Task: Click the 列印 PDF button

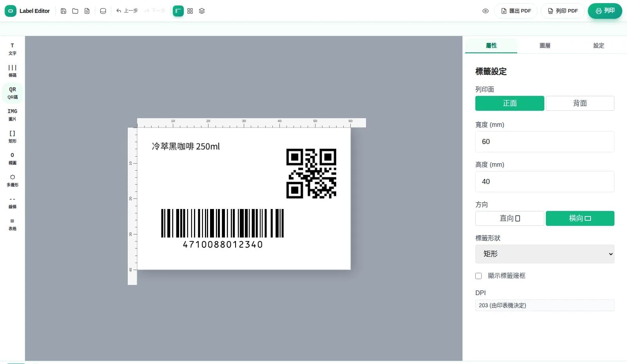Action: pyautogui.click(x=563, y=11)
